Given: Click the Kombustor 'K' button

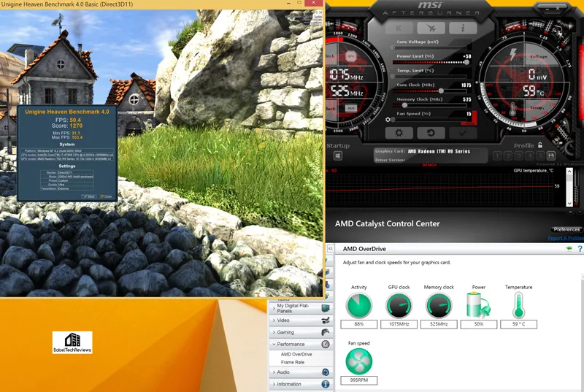Looking at the screenshot, I should coord(399,28).
